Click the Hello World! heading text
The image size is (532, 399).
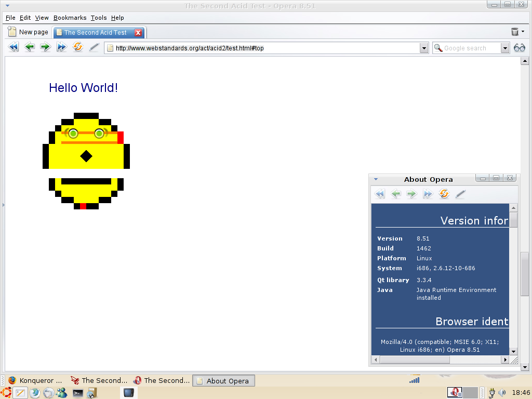[84, 88]
